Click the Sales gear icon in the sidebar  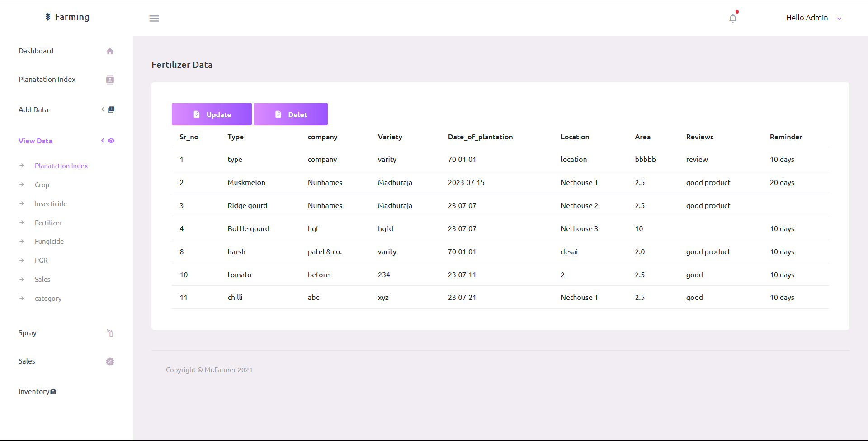110,361
